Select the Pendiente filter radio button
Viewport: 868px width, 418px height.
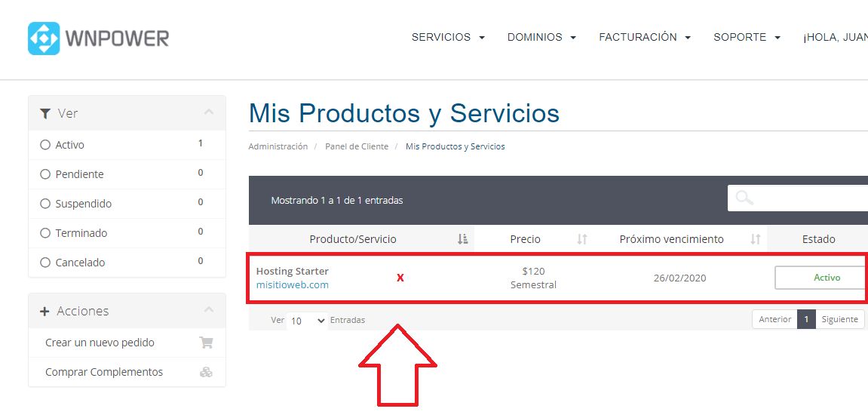(x=45, y=174)
